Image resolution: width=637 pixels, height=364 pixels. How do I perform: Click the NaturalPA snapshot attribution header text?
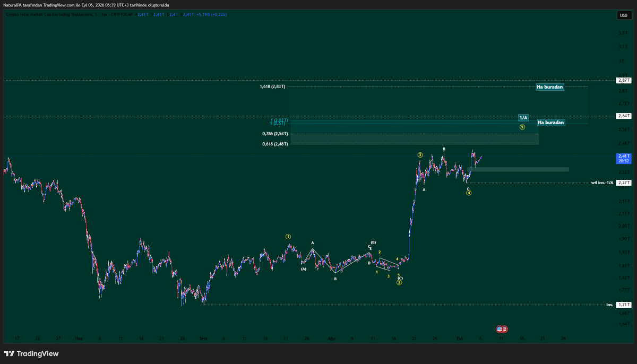pos(85,5)
